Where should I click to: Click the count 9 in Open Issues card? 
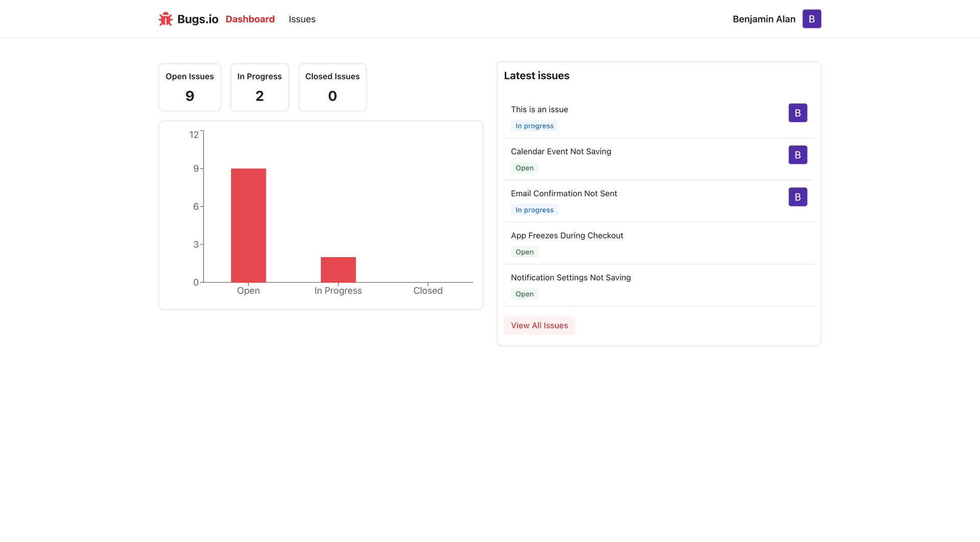click(190, 96)
